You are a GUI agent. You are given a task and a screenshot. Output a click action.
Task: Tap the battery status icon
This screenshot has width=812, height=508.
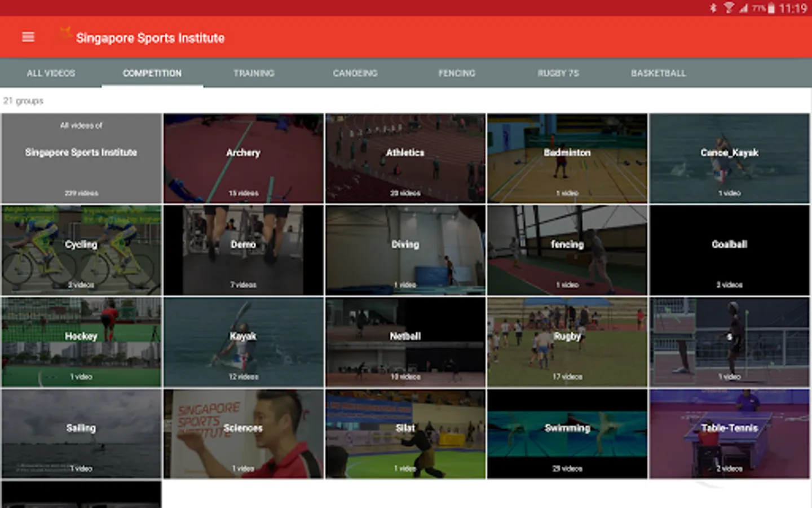click(771, 8)
